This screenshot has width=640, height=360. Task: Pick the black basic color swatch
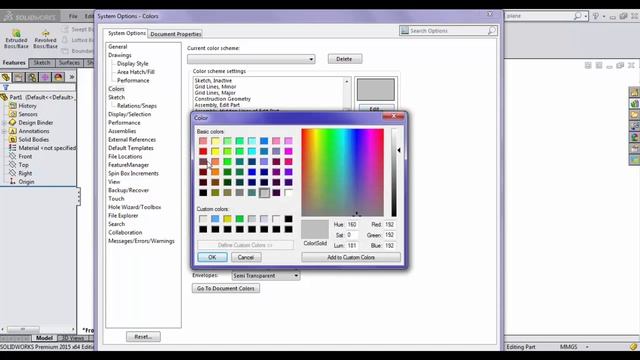coord(203,193)
